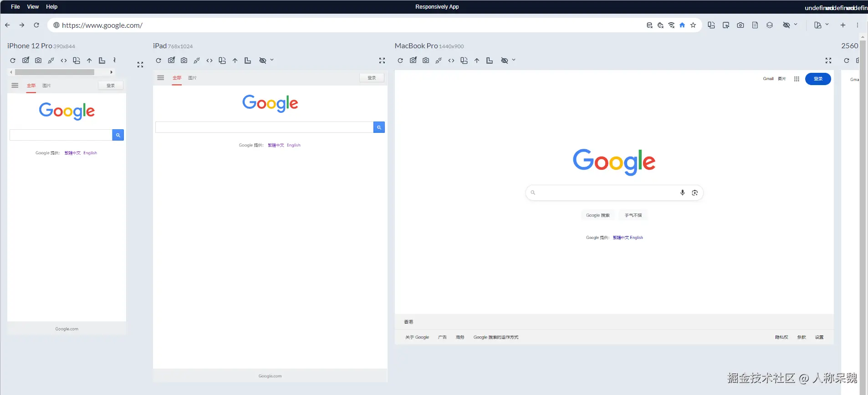Open the Help menu
The height and width of the screenshot is (395, 868).
pyautogui.click(x=51, y=7)
